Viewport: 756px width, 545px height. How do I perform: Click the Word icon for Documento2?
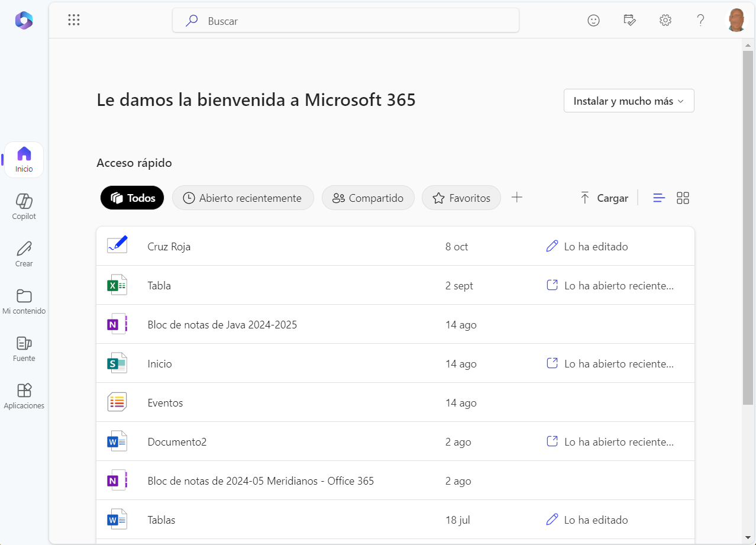click(x=117, y=441)
